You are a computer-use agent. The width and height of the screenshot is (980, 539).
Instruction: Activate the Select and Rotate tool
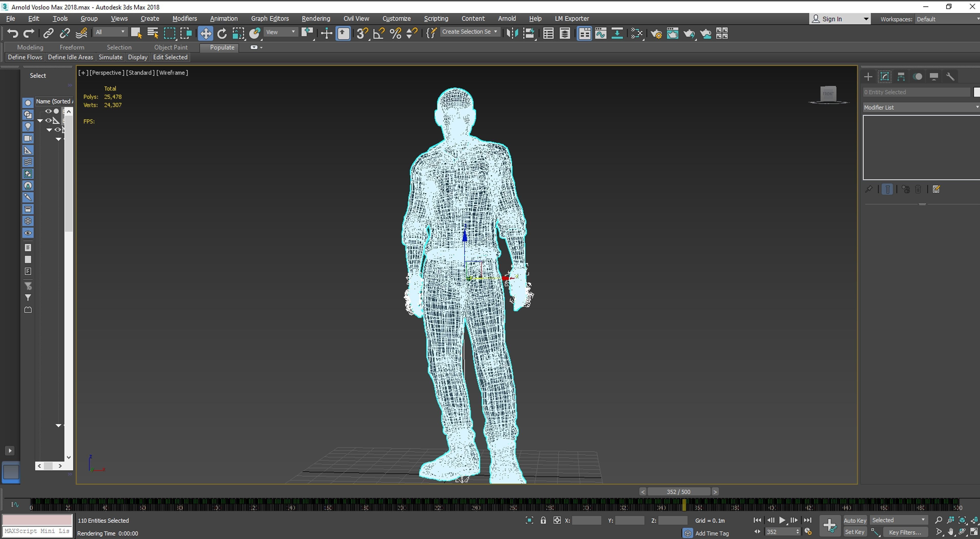222,33
